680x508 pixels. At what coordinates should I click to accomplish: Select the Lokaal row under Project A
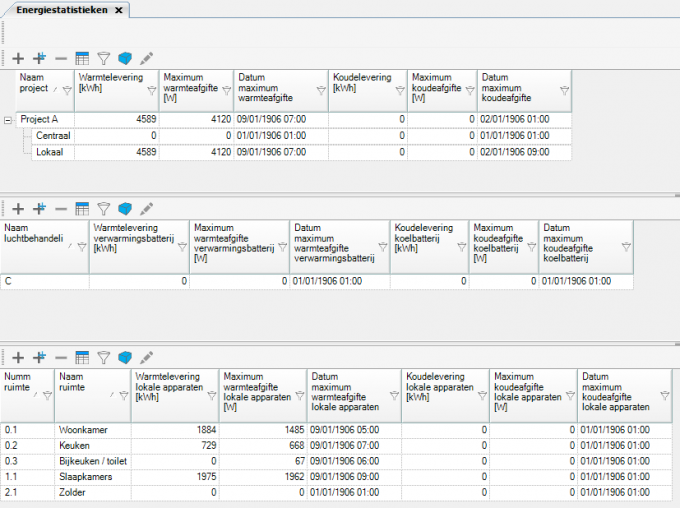pos(50,152)
